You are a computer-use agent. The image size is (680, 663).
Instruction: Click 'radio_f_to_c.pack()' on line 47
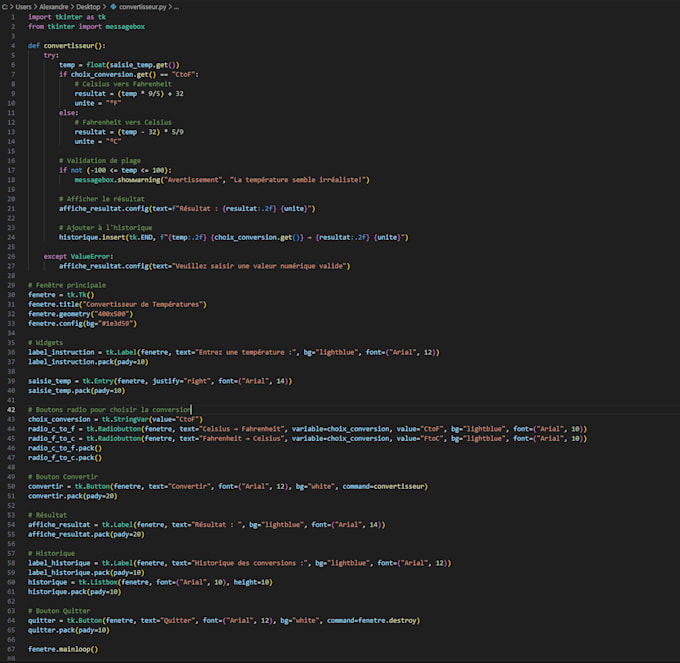tap(65, 457)
